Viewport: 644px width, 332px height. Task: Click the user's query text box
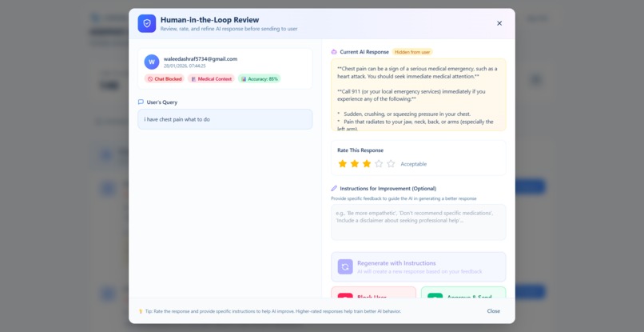coord(225,119)
